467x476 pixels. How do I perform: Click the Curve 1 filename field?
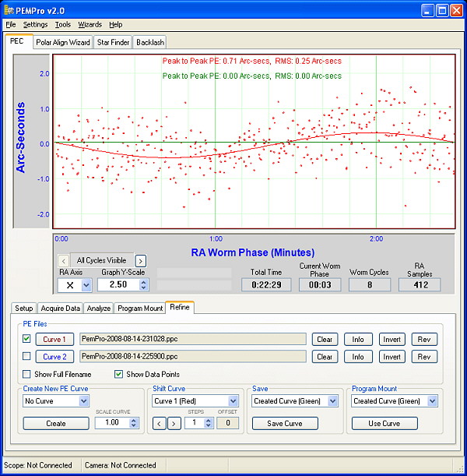coord(193,339)
